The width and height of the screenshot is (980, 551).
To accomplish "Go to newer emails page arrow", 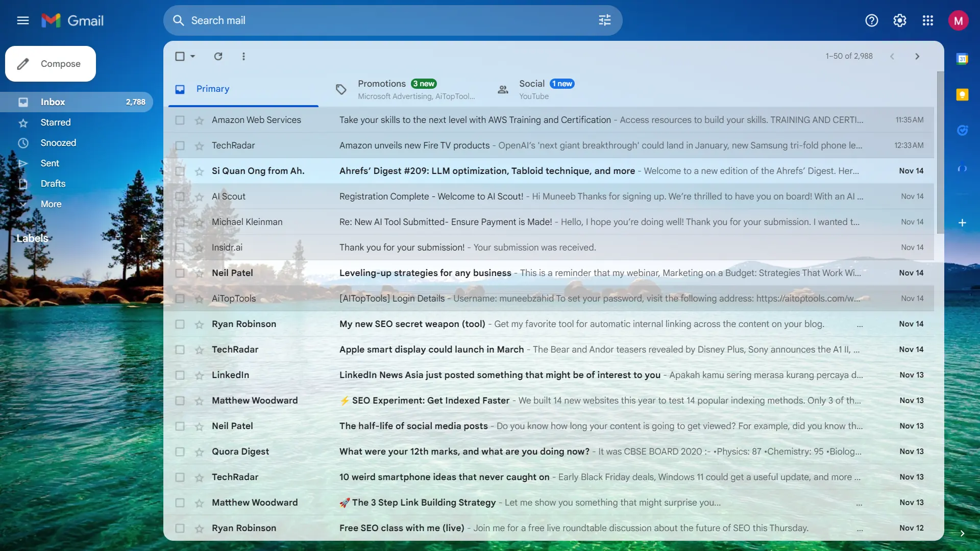I will tap(892, 56).
